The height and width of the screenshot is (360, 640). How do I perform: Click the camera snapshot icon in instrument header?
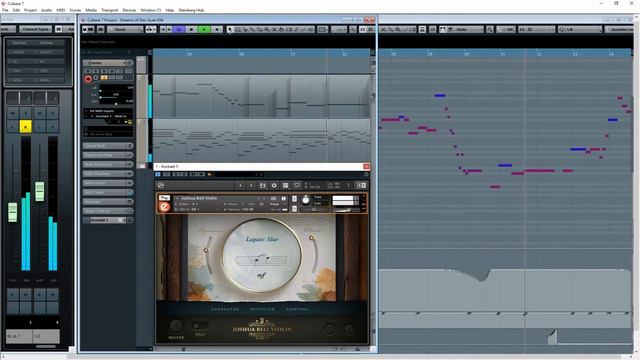click(x=273, y=198)
